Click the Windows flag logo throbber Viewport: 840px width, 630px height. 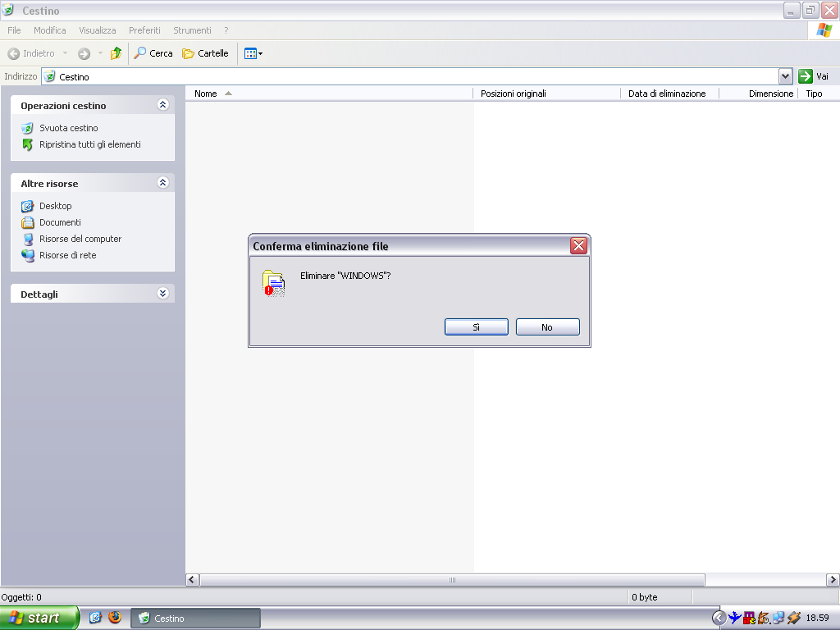pos(824,30)
